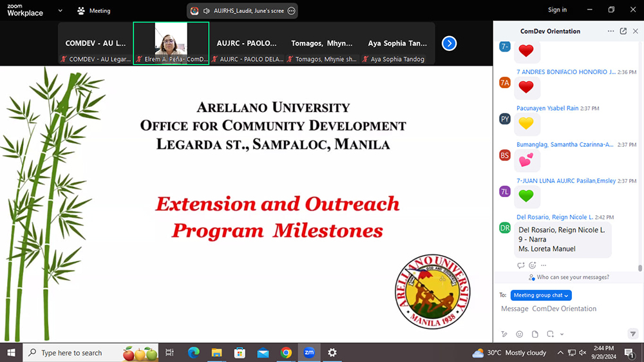644x362 pixels.
Task: Select the COMDEV - AU Legarda participant tile
Action: pos(95,44)
